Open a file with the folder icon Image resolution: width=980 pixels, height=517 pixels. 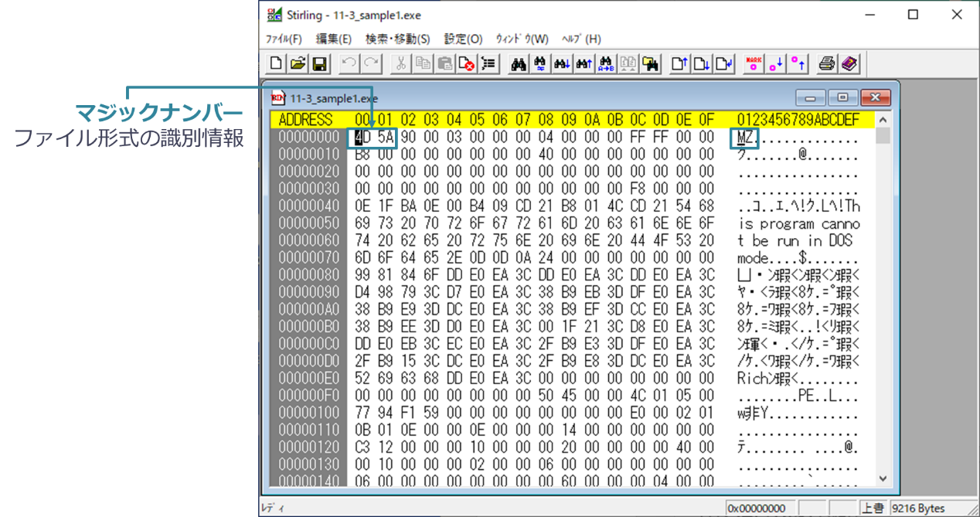pyautogui.click(x=298, y=64)
